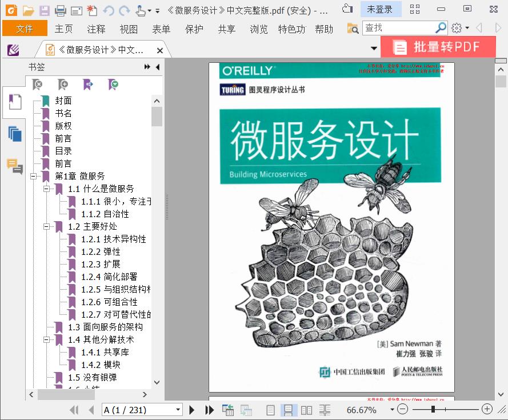Image resolution: width=508 pixels, height=420 pixels.
Task: Collapse the 1.4 其他分解技术 node
Action: click(x=47, y=340)
